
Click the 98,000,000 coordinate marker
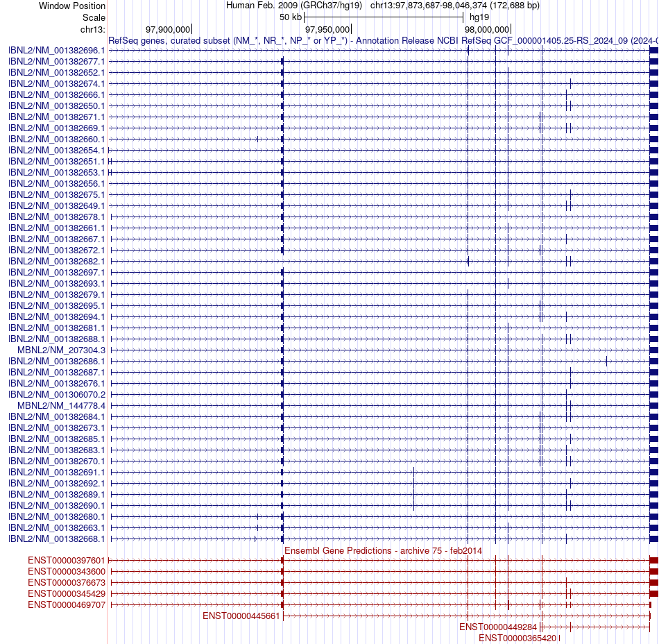[x=487, y=29]
